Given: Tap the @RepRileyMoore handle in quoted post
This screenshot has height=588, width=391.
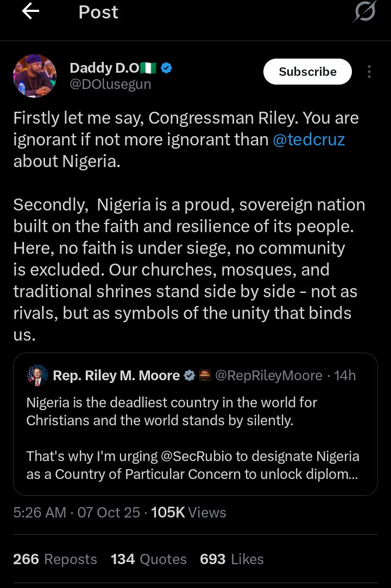Looking at the screenshot, I should pyautogui.click(x=269, y=375).
